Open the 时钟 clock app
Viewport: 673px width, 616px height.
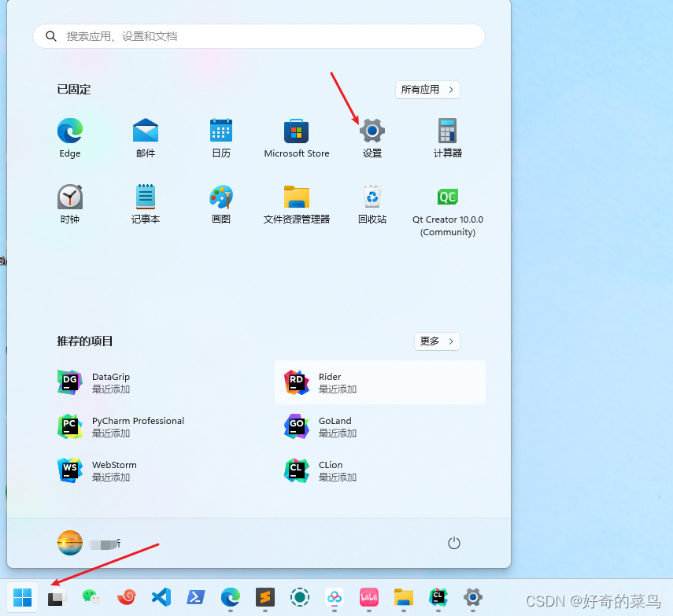coord(70,204)
